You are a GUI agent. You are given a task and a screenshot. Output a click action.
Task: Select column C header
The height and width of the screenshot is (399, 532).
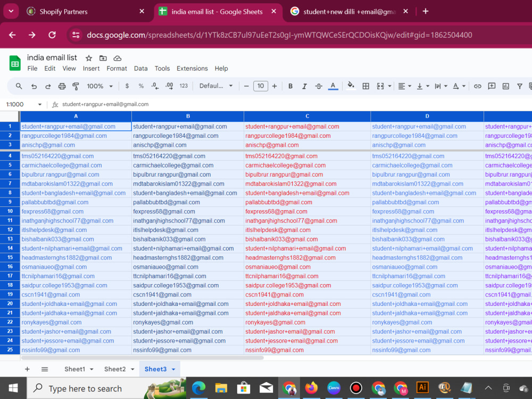[307, 116]
